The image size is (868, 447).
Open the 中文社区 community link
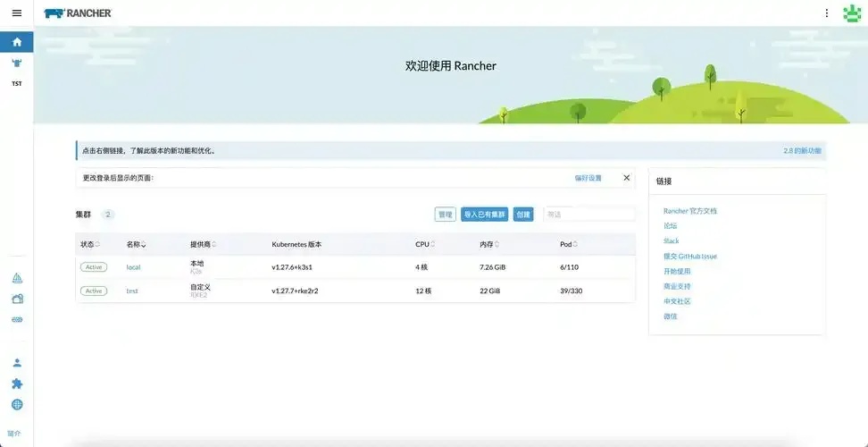tap(677, 301)
